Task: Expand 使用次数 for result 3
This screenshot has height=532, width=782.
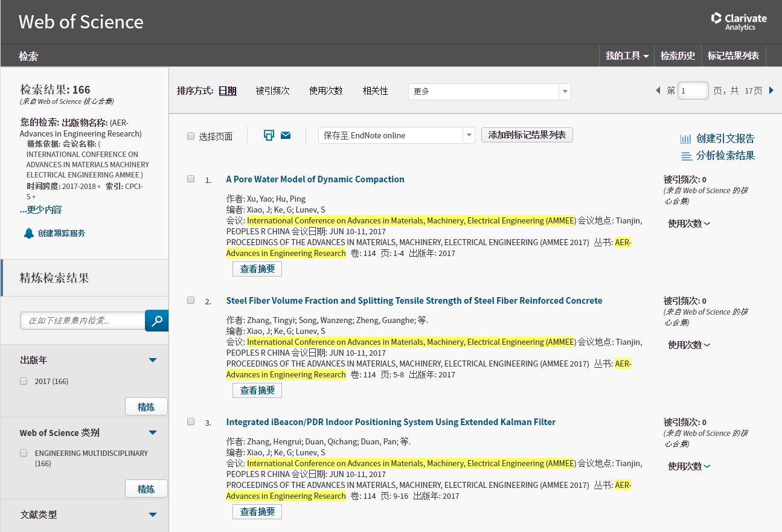Action: click(x=689, y=466)
